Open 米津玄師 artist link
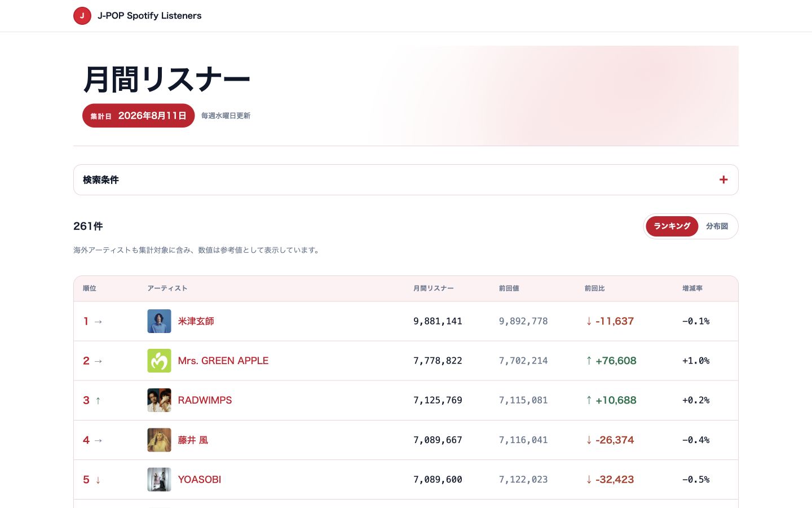This screenshot has height=508, width=812. (196, 321)
